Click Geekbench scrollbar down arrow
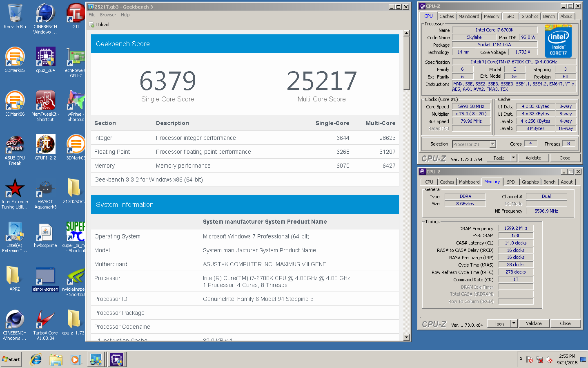The width and height of the screenshot is (588, 368). 406,337
